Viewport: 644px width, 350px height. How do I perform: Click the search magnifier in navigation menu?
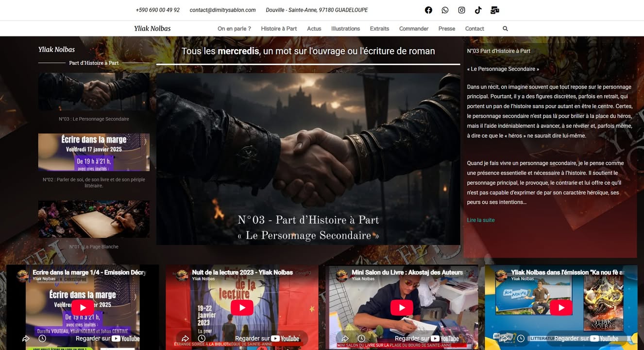coord(505,29)
